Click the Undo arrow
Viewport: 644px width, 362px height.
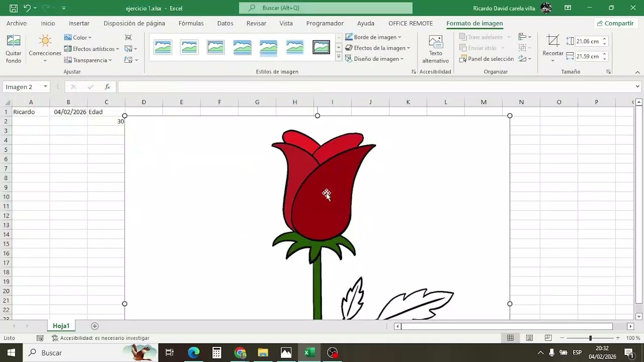[x=27, y=8]
